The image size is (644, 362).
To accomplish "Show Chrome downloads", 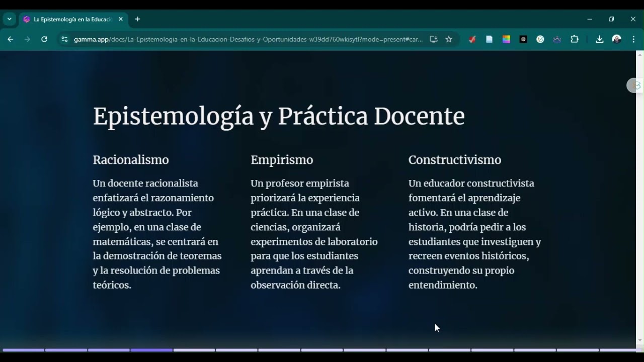I will click(x=599, y=39).
